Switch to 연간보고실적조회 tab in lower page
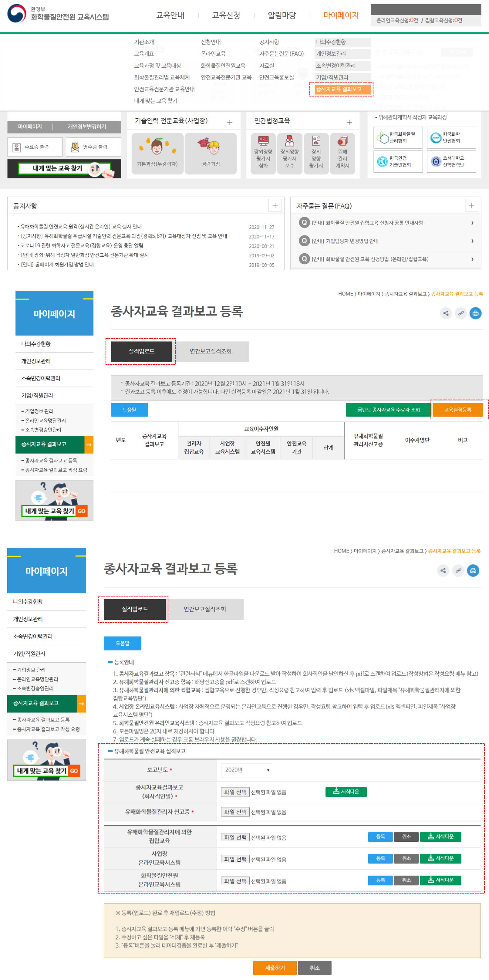The width and height of the screenshot is (489, 980). (x=205, y=610)
